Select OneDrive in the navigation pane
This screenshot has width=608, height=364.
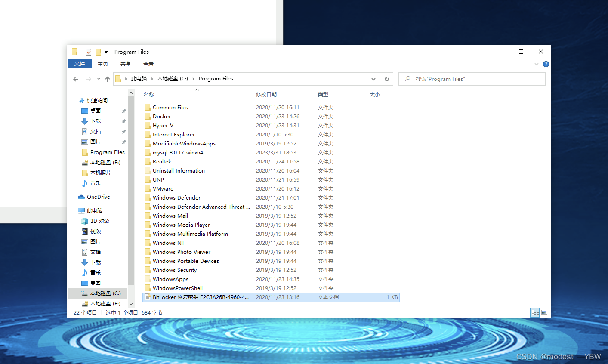(98, 197)
